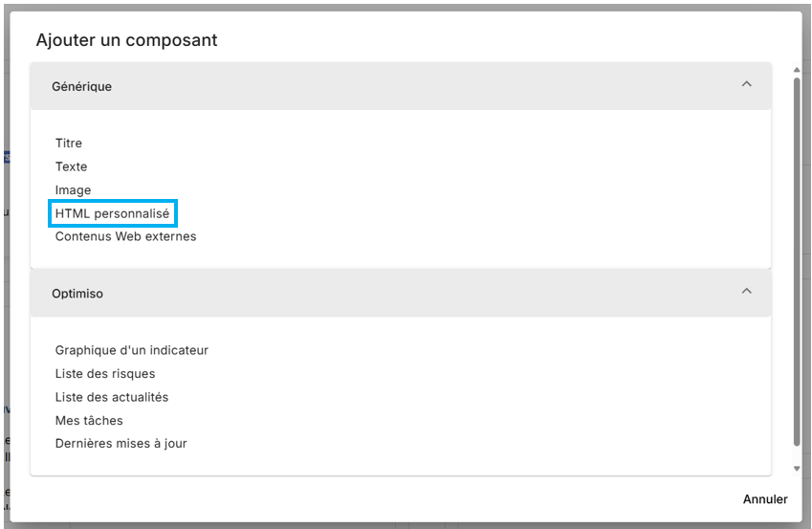Collapse the Générique section chevron
This screenshot has height=529, width=812.
pos(747,85)
